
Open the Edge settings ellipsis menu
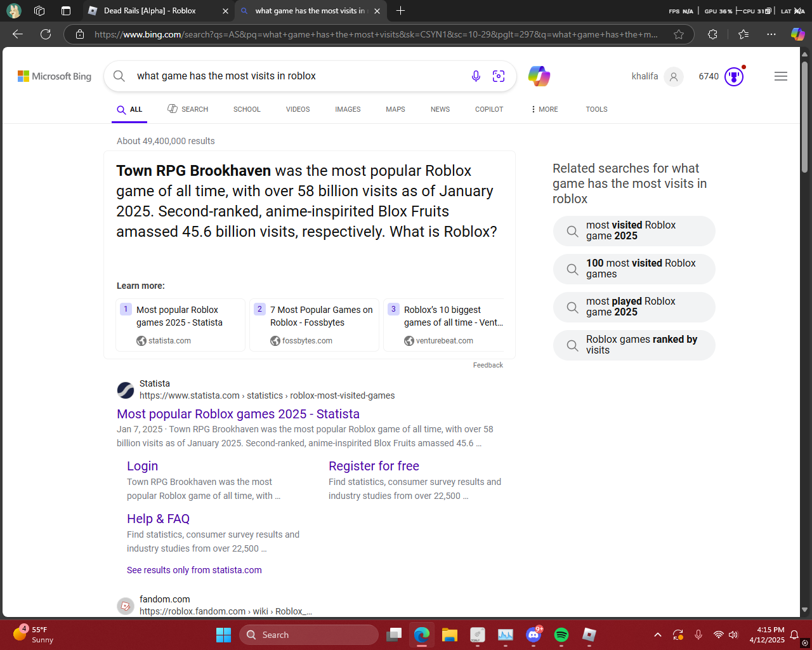pos(771,34)
